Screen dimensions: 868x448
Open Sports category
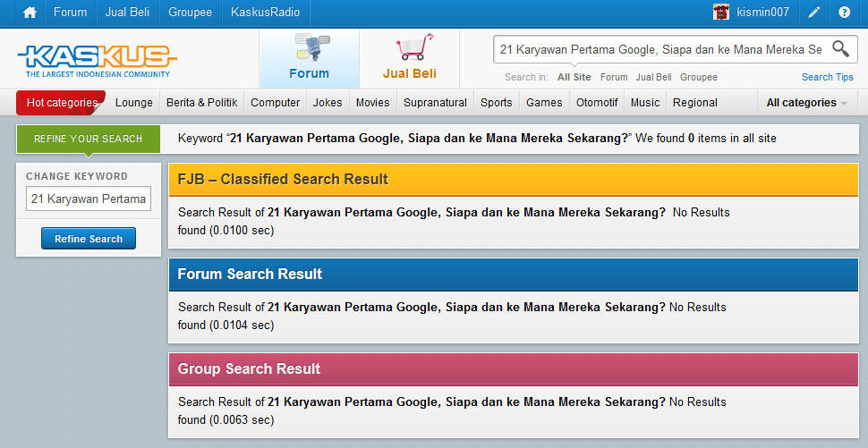pos(496,103)
